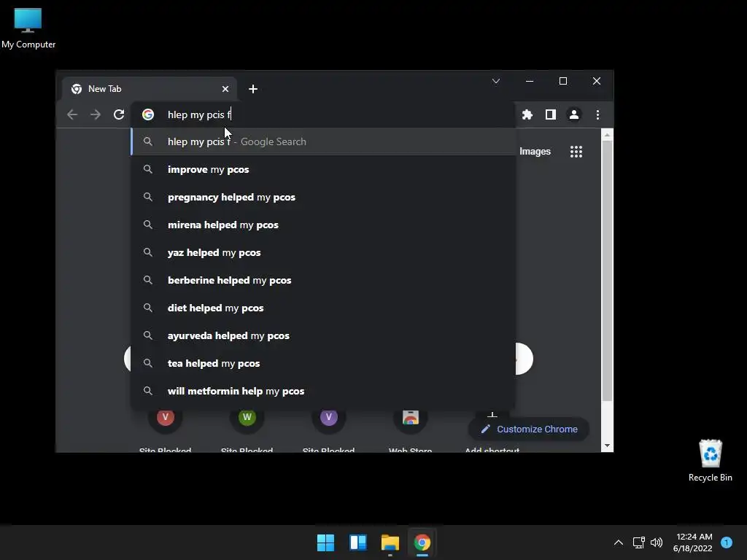Reload the page with refresh icon
The width and height of the screenshot is (747, 560).
coord(119,114)
